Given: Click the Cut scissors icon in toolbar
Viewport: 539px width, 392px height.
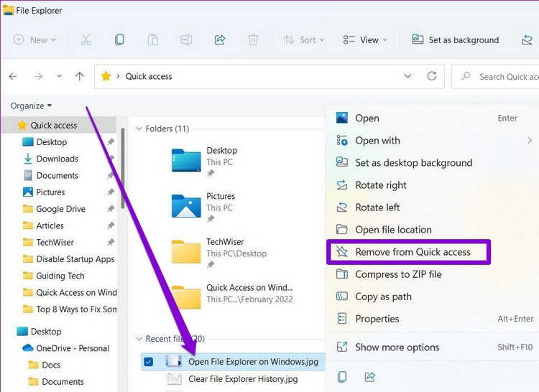Looking at the screenshot, I should (x=86, y=39).
